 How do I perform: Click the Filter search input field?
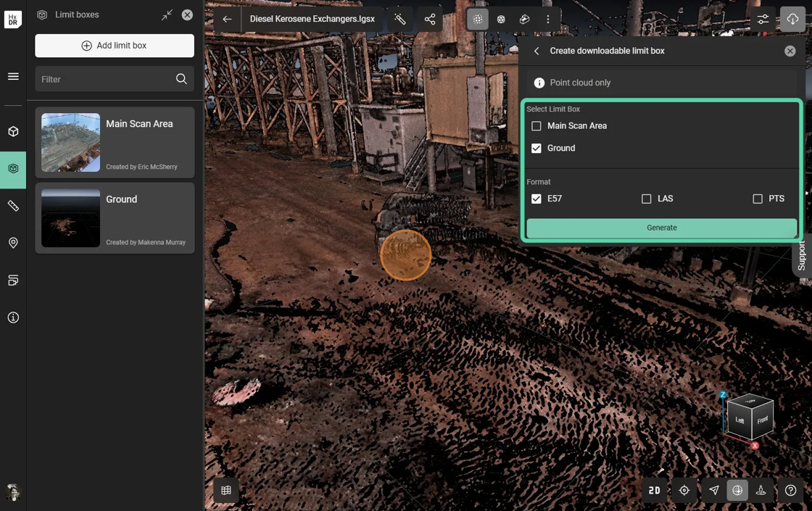tap(105, 79)
